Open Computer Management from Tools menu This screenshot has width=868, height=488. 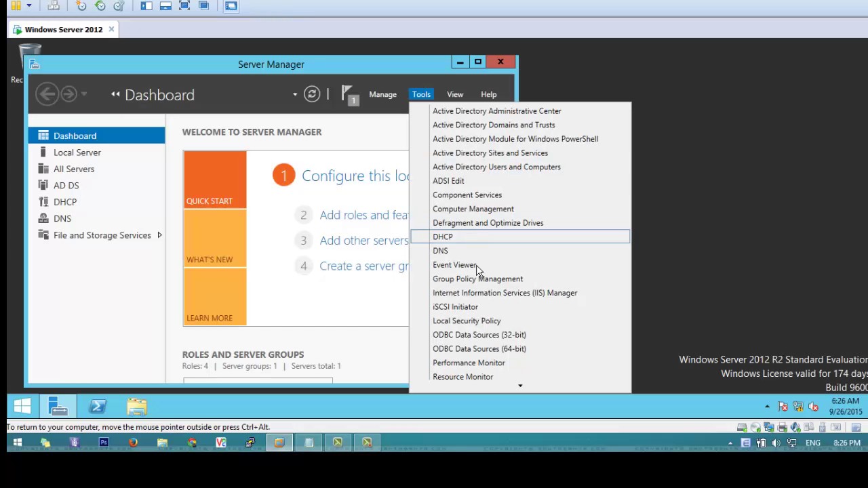520,209
